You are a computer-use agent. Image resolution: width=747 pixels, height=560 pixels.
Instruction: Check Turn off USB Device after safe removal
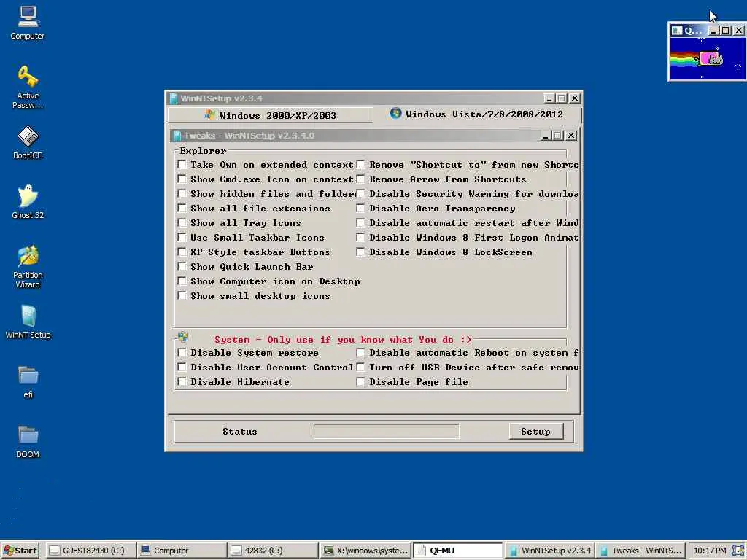(x=360, y=367)
